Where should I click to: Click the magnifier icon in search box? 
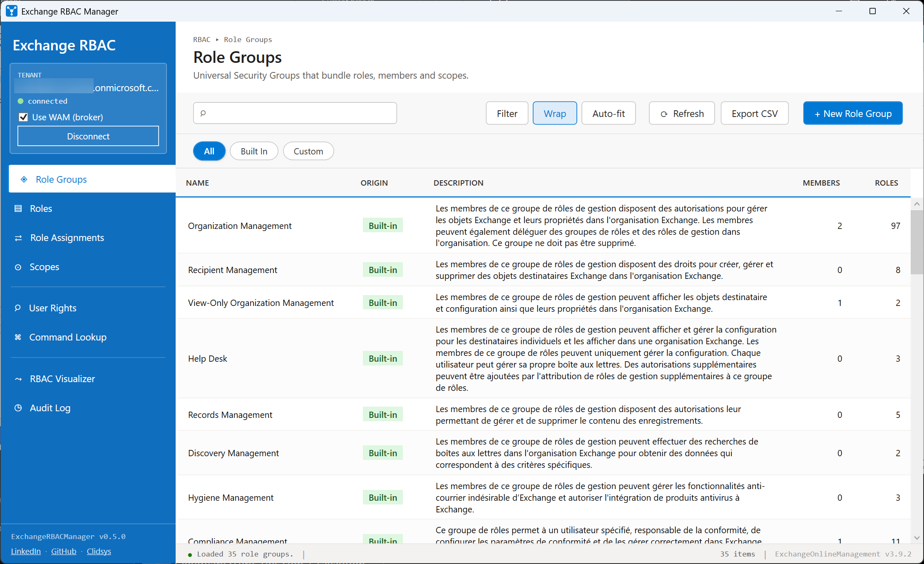(203, 113)
